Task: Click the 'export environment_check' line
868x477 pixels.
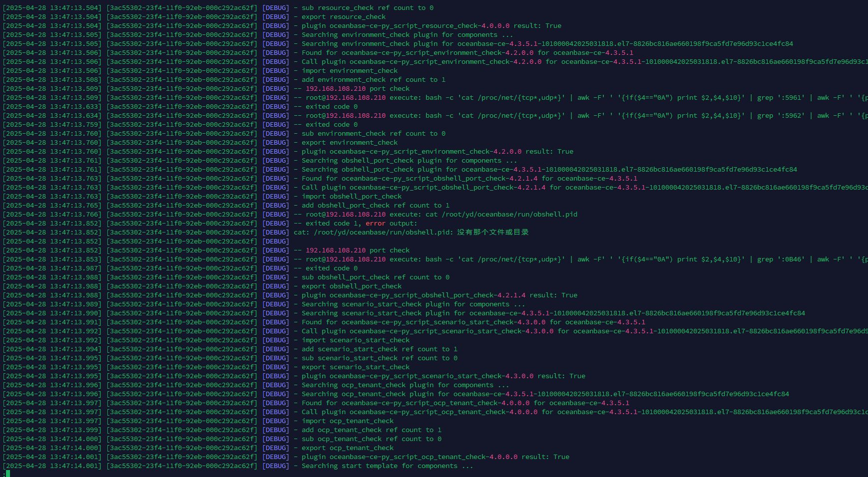Action: tap(350, 143)
